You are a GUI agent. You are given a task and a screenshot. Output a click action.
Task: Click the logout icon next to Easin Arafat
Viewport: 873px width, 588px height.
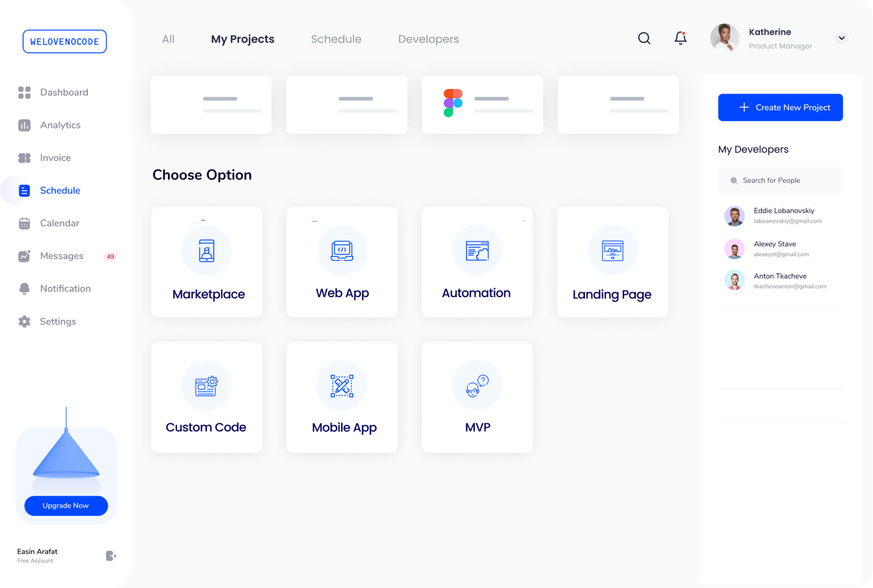click(110, 555)
